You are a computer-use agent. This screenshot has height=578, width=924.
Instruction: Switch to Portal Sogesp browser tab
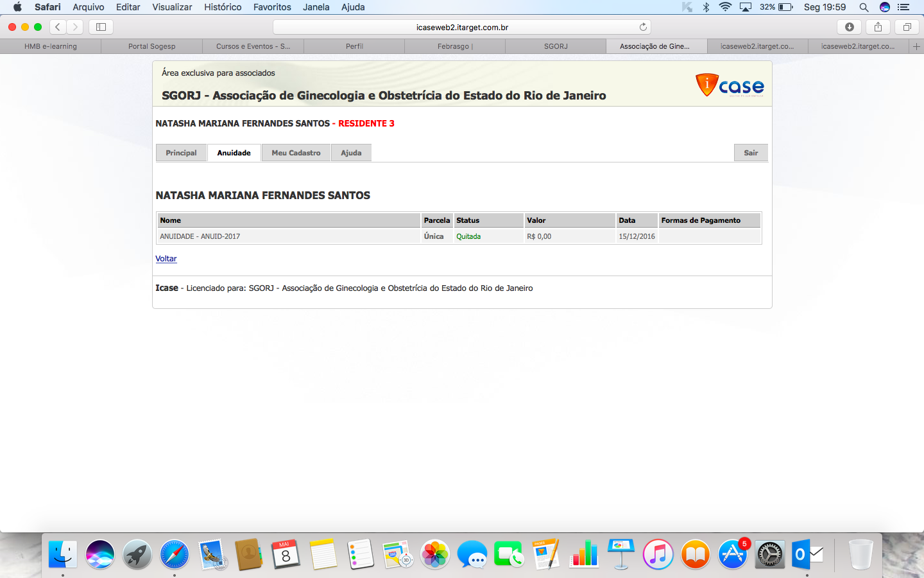(x=151, y=46)
